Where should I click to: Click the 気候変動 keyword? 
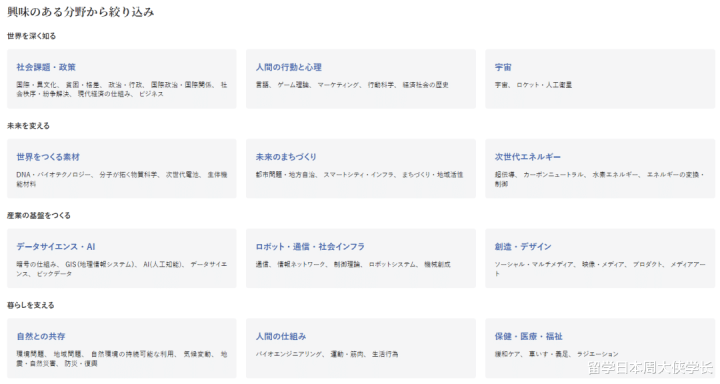197,354
